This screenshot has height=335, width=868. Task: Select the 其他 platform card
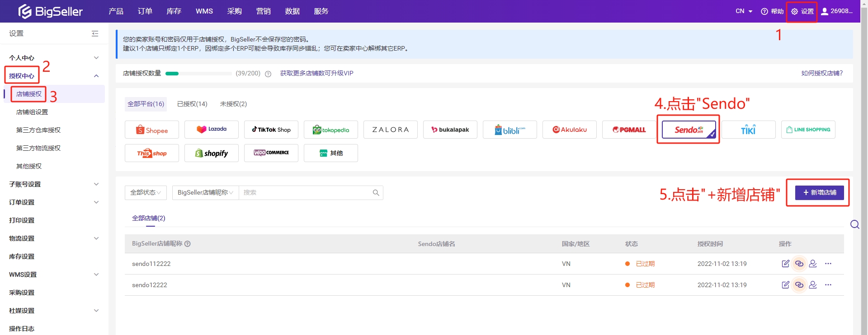coord(331,153)
